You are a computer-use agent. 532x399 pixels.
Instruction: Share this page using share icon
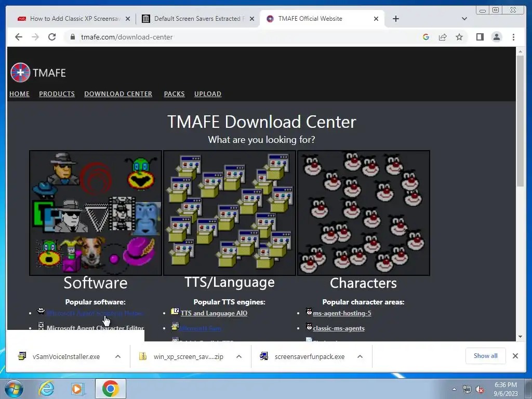[443, 37]
